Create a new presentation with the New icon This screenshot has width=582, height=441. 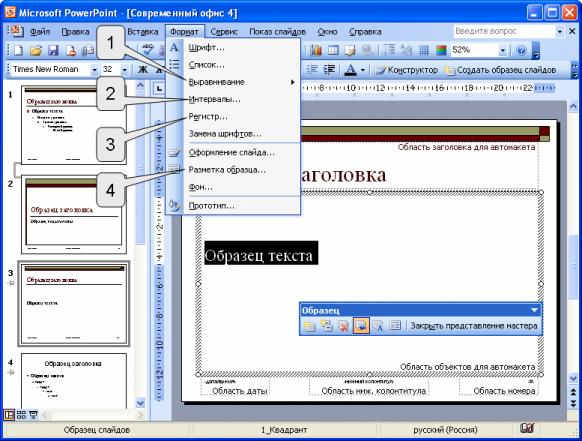(x=18, y=50)
